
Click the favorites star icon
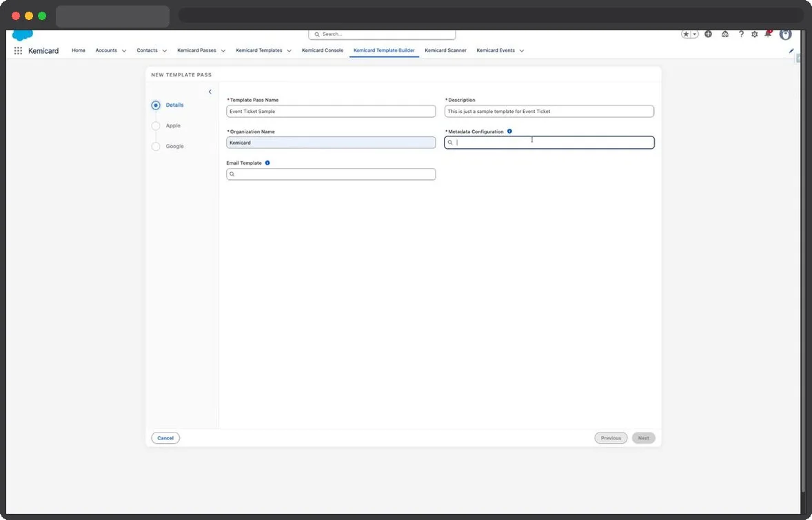[x=686, y=34]
